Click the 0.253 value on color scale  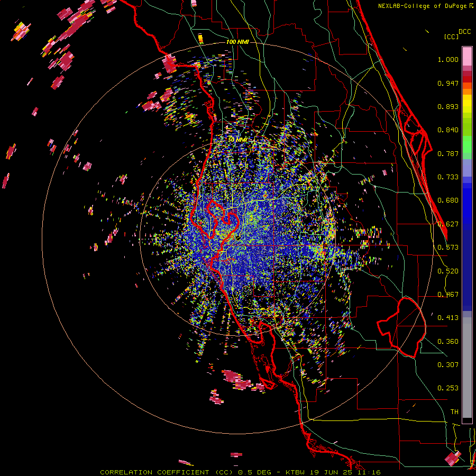click(448, 388)
